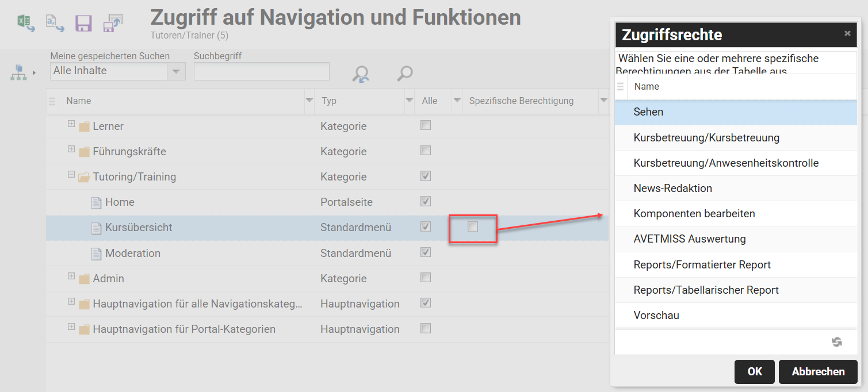Toggle the Alle checkbox for Home
The height and width of the screenshot is (392, 868).
click(426, 201)
